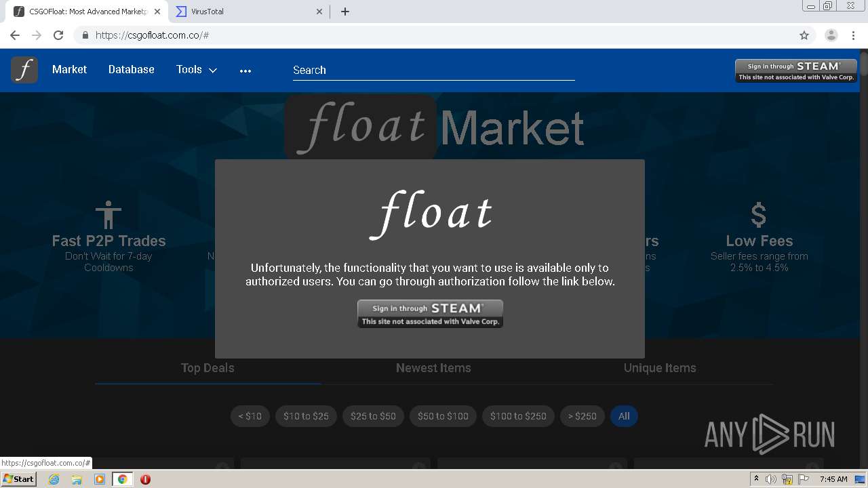The image size is (868, 488).
Task: Click the header Sign in through Steam button
Action: (x=796, y=70)
